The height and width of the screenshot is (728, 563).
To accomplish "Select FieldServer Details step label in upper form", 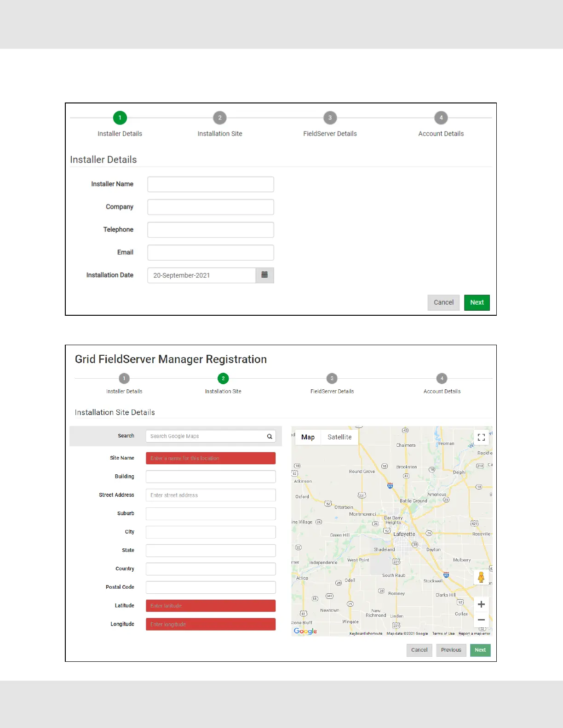I will [330, 134].
